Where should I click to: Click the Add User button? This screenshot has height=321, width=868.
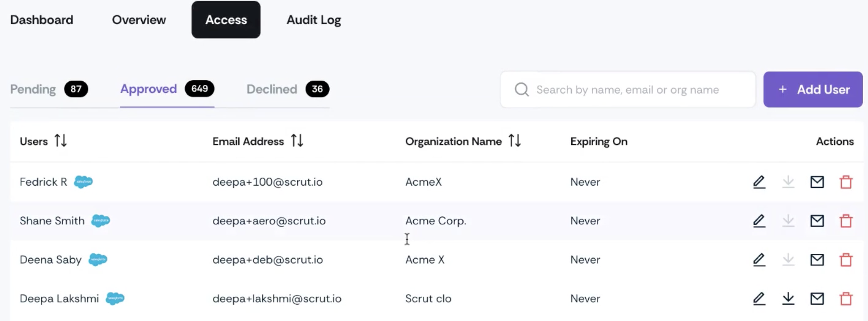(813, 89)
